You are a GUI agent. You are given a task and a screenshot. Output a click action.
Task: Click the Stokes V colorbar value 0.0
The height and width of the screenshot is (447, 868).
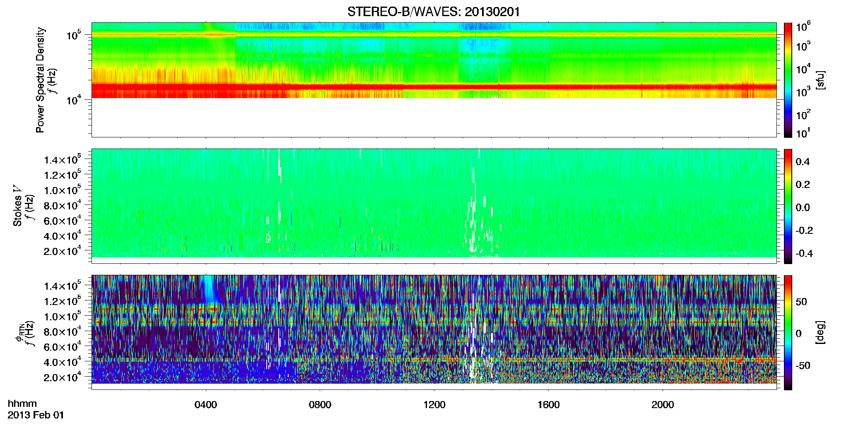coord(803,207)
